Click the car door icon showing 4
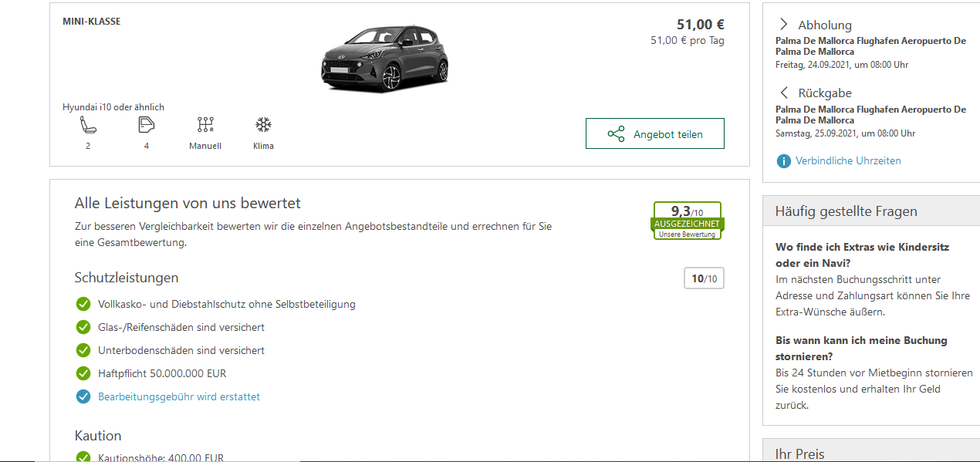This screenshot has height=462, width=980. click(x=147, y=125)
